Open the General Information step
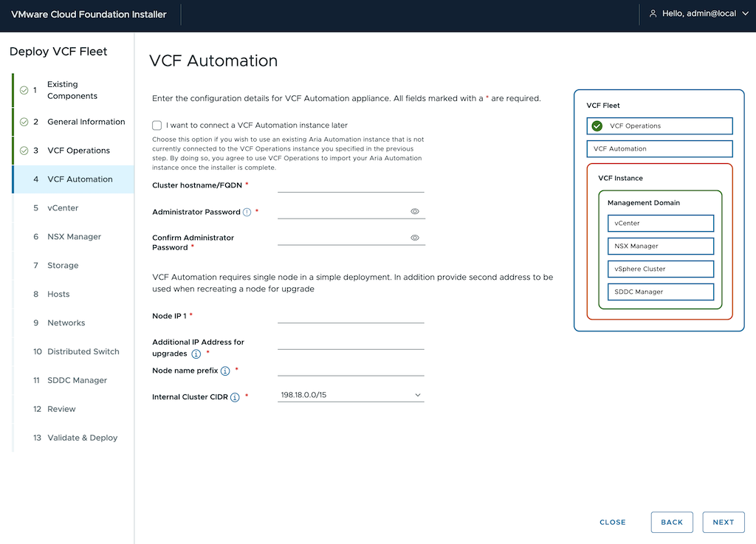This screenshot has height=544, width=756. point(86,122)
